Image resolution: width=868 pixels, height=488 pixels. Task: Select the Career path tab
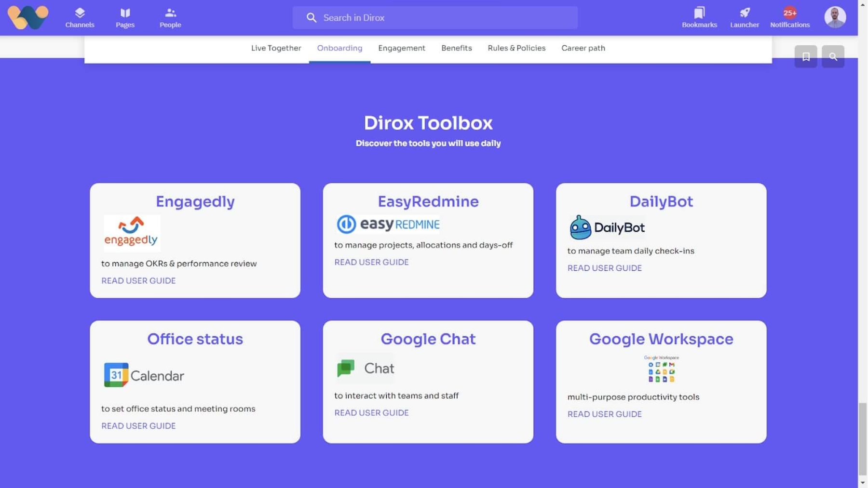pos(583,48)
